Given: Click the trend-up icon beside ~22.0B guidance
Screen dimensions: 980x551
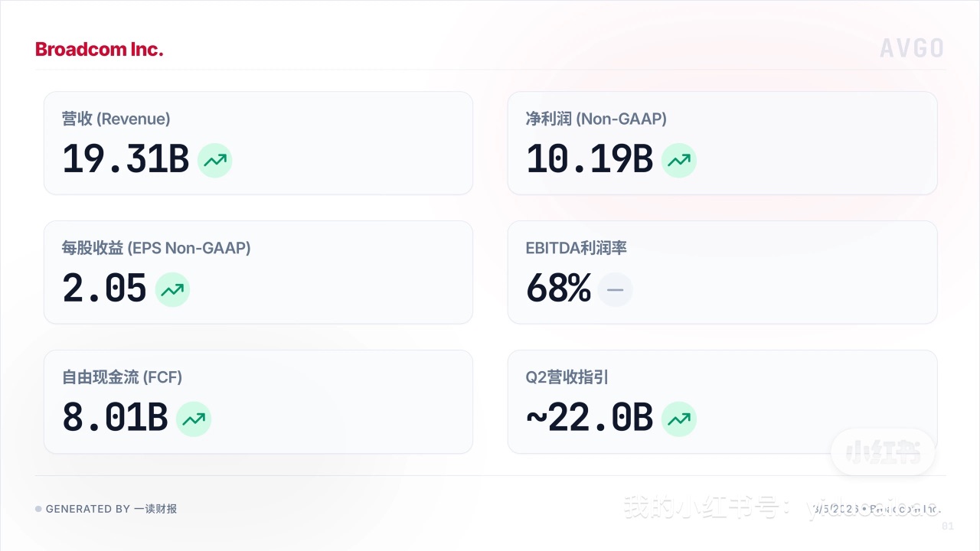Looking at the screenshot, I should 678,419.
